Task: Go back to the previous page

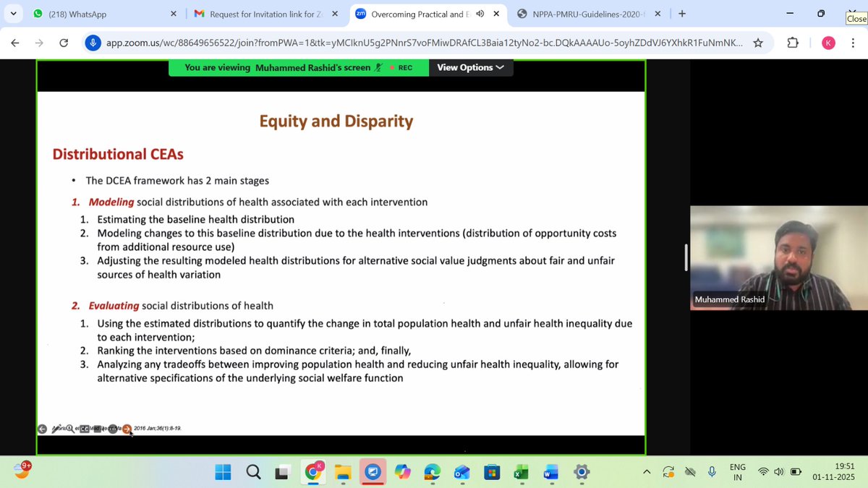Action: (15, 43)
